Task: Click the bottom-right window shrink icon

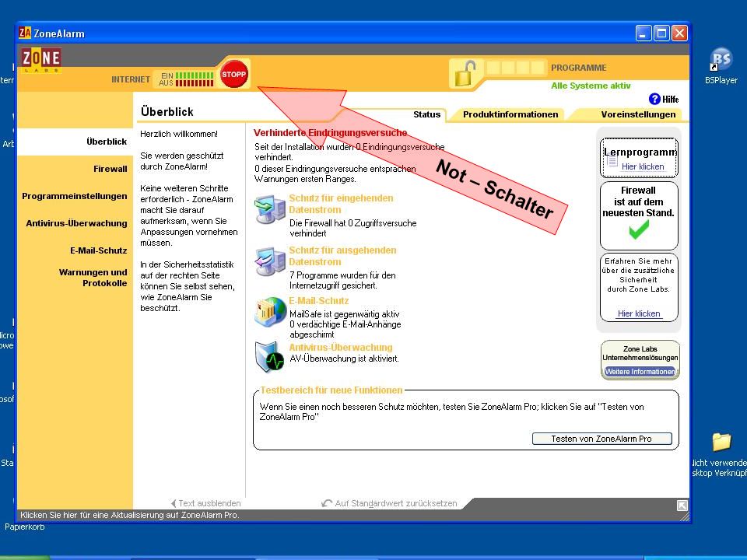Action: (x=682, y=506)
